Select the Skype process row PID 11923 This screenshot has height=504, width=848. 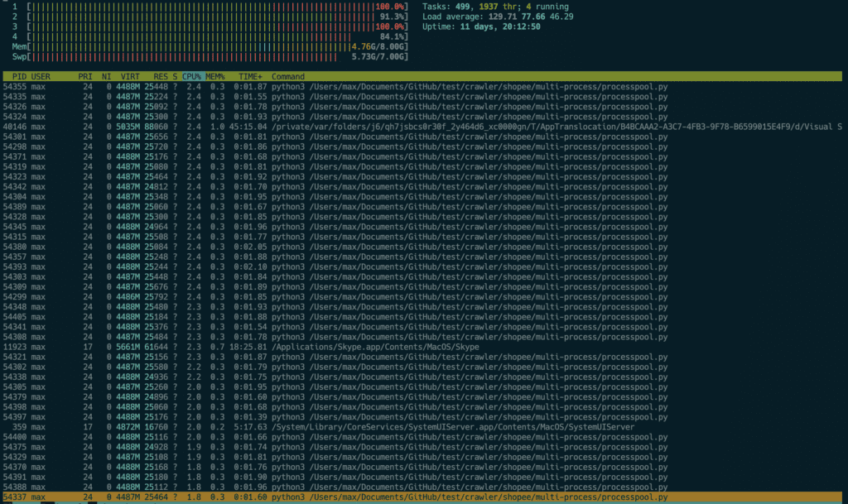point(422,347)
